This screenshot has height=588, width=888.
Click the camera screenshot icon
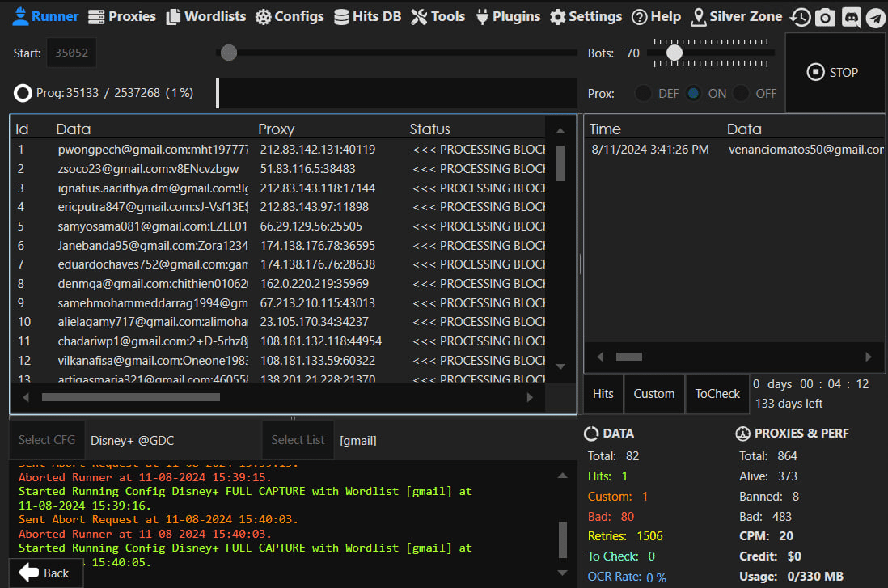point(825,18)
